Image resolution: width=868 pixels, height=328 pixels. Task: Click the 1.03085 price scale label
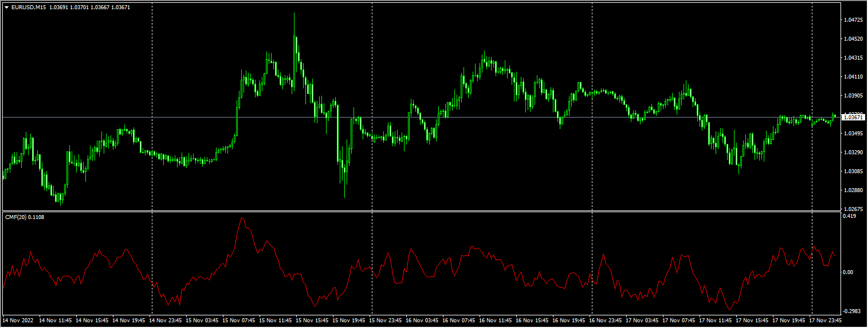coord(854,171)
